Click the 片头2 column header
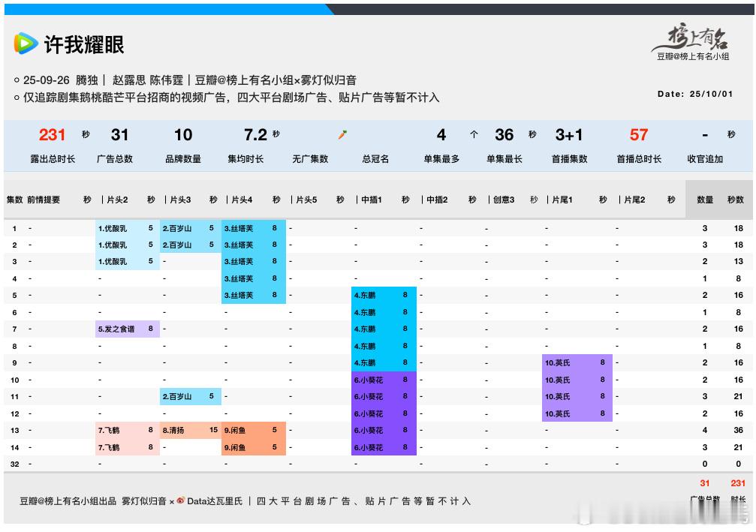 pos(117,200)
